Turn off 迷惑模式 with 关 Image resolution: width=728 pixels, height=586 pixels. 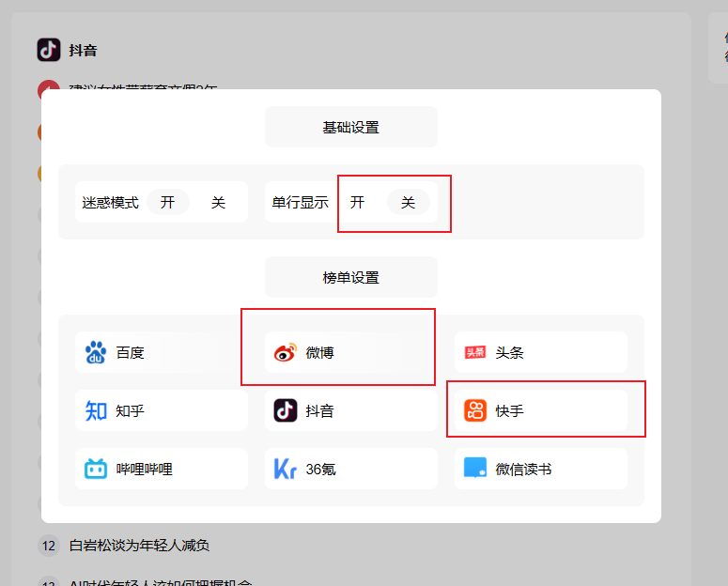tap(218, 202)
